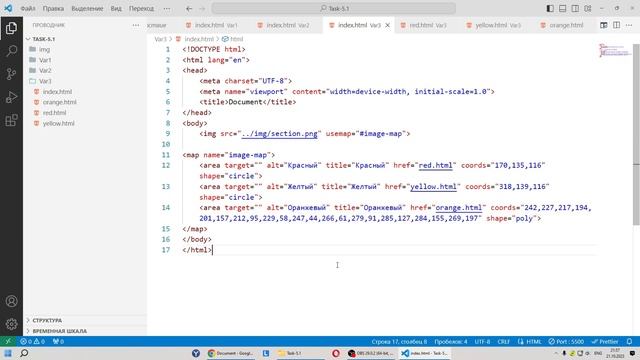
Task: Expand the СТРУКТУРА section
Action: coord(85,320)
